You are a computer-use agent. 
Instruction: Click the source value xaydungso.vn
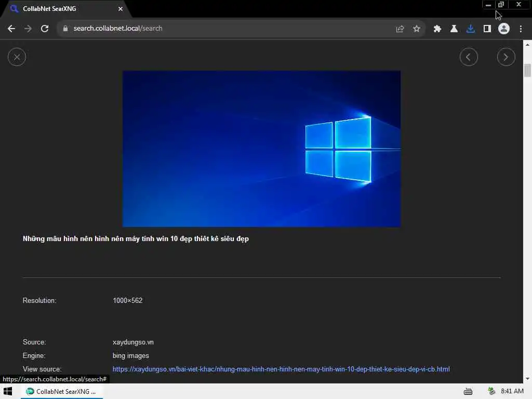click(133, 342)
